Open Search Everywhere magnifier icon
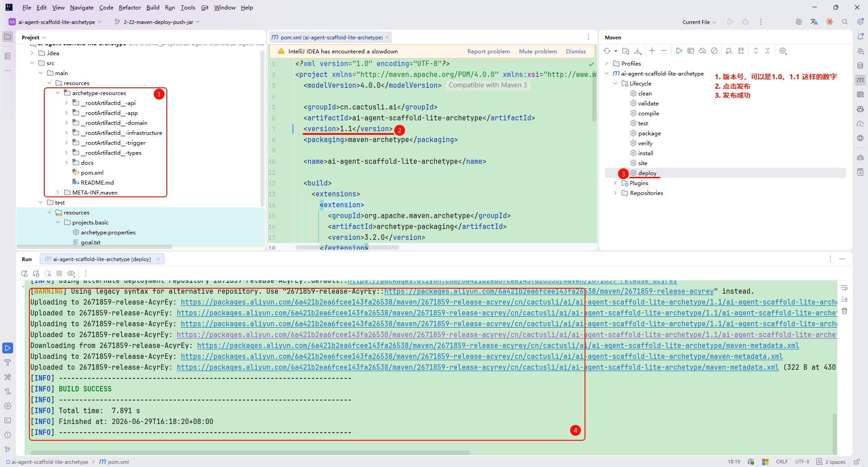868x467 pixels. (x=845, y=22)
